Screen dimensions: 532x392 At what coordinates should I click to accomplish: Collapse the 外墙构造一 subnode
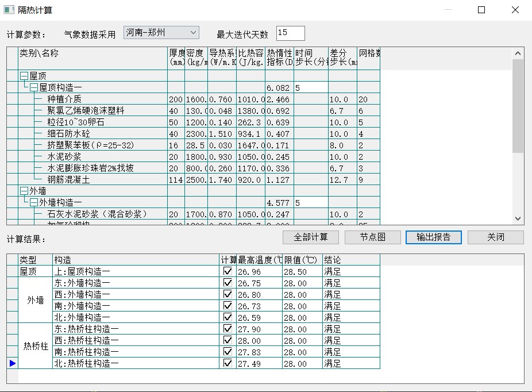34,203
